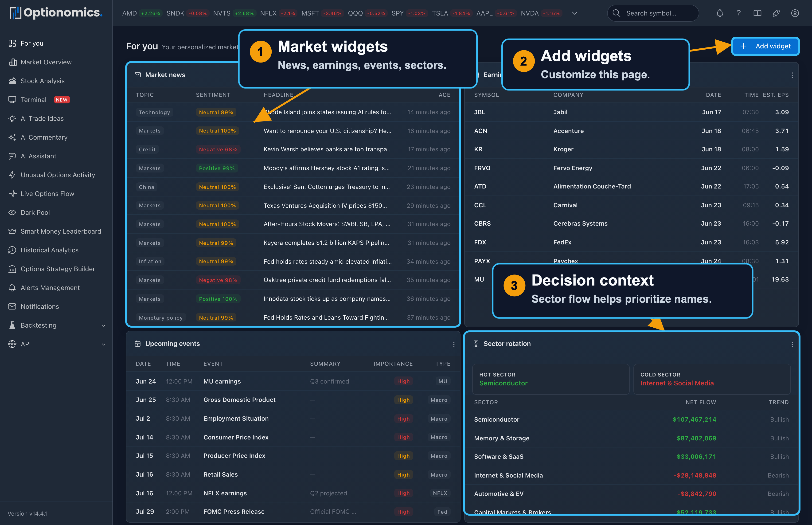
Task: Click the help question mark icon
Action: [x=738, y=13]
